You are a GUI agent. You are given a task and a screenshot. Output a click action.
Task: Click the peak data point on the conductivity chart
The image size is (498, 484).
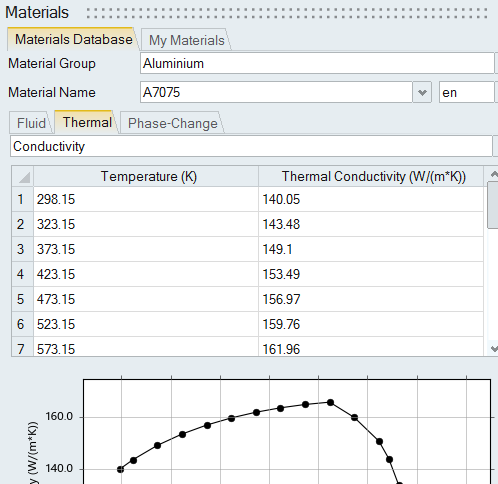330,403
